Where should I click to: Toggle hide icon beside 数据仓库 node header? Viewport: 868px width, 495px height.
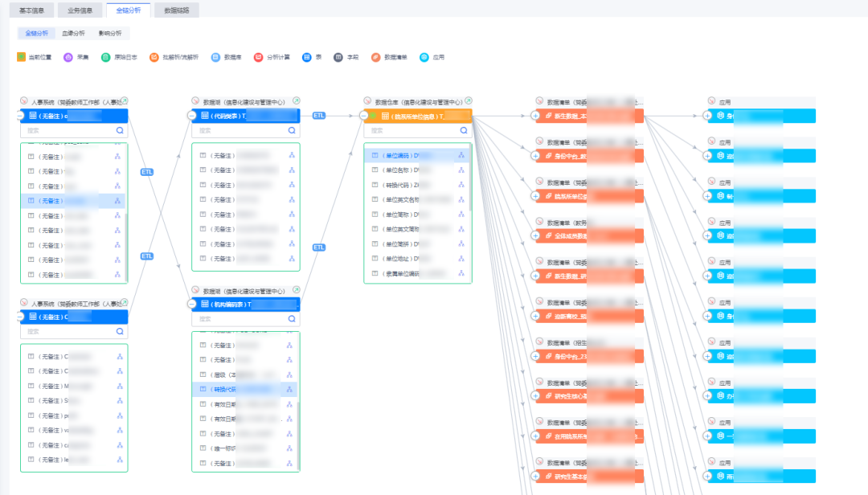(368, 102)
